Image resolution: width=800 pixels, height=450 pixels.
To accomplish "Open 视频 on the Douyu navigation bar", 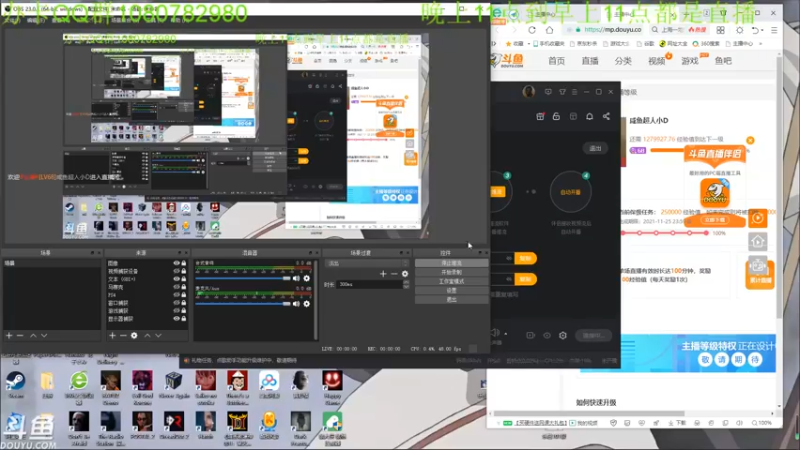I will (x=657, y=61).
